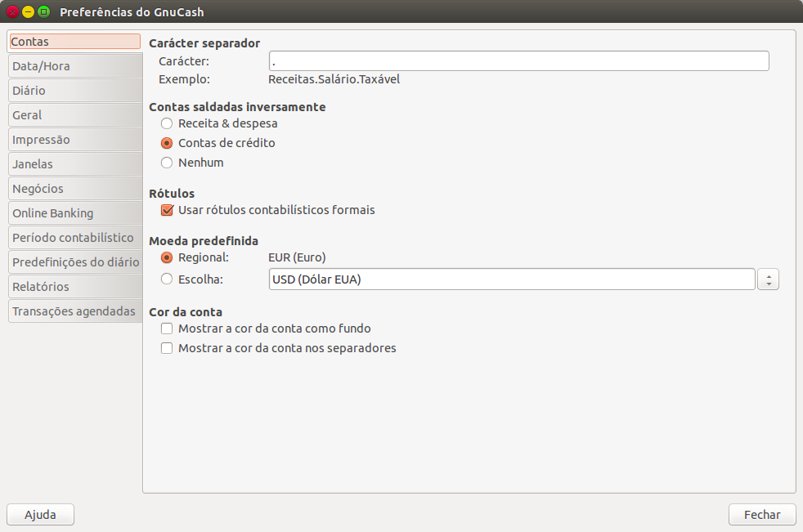Tick Mostrar a cor da conta nos separadores
Image resolution: width=803 pixels, height=532 pixels.
coord(167,348)
